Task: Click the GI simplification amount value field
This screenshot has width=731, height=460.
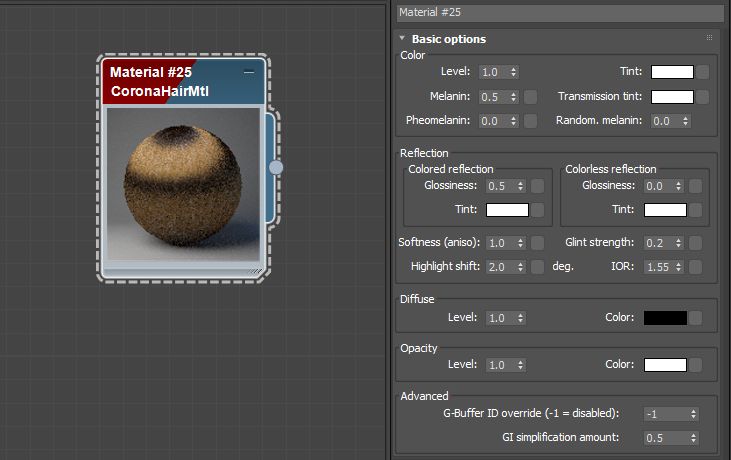Action: tap(667, 438)
